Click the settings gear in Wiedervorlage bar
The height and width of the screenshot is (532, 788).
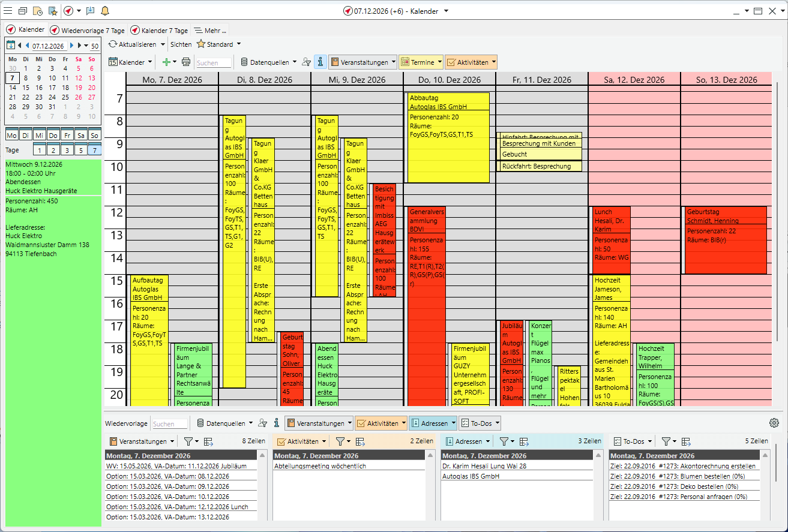(774, 423)
